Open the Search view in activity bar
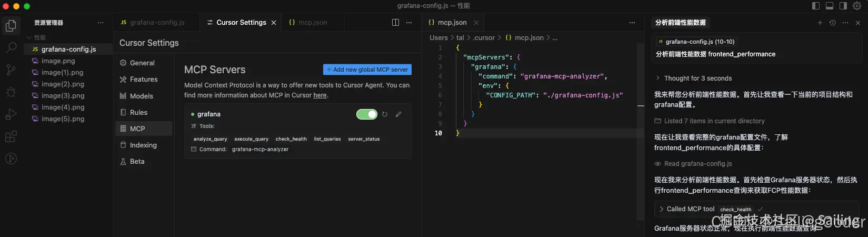Viewport: 868px width, 237px height. coord(11,47)
